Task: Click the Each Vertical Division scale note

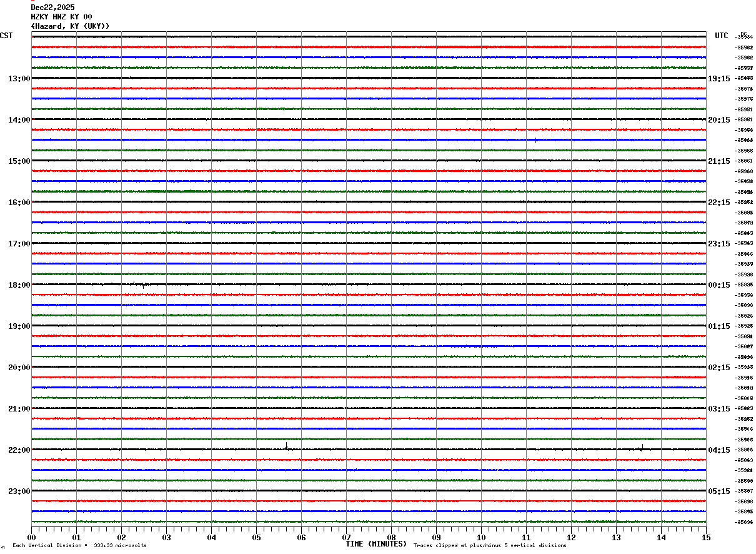Action: tap(79, 545)
